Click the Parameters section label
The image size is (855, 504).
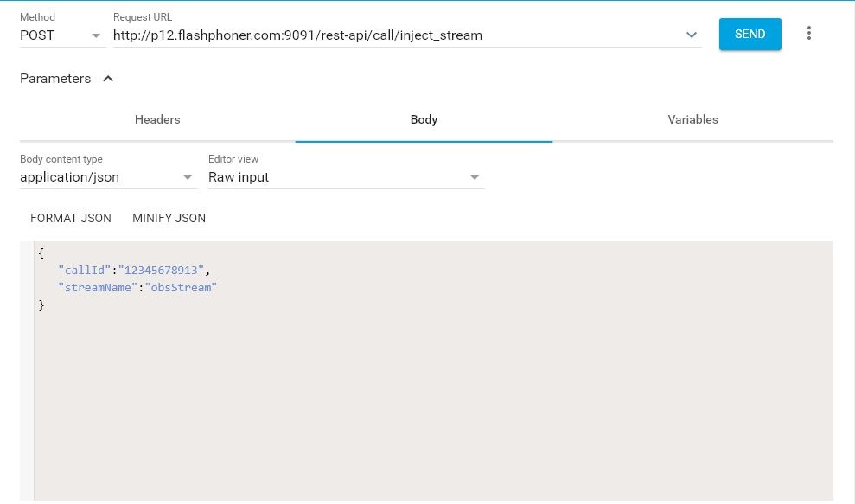(x=55, y=79)
